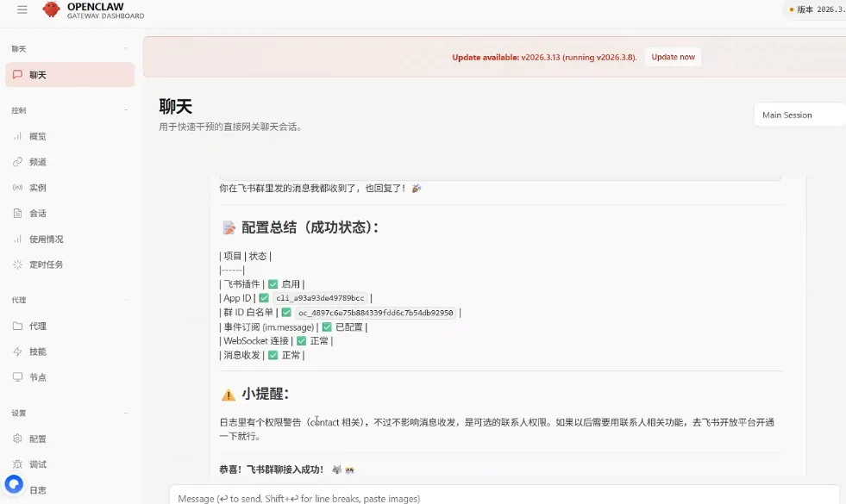This screenshot has height=504, width=846.
Task: Open 代理 folder icon
Action: tap(17, 326)
